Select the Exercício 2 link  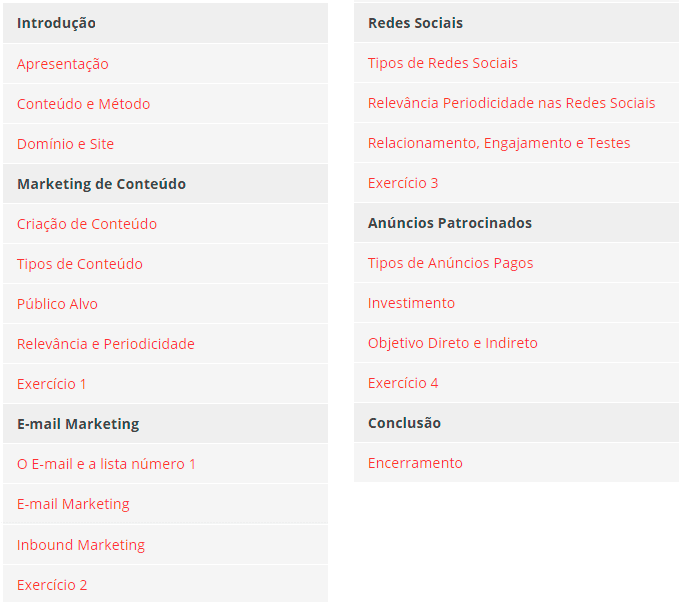point(52,585)
